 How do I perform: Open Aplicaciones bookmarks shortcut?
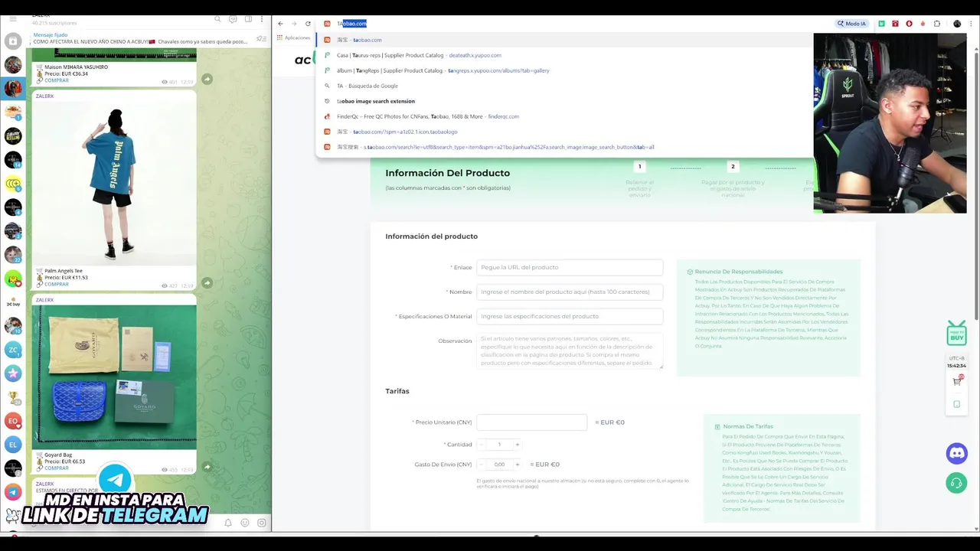(x=294, y=37)
